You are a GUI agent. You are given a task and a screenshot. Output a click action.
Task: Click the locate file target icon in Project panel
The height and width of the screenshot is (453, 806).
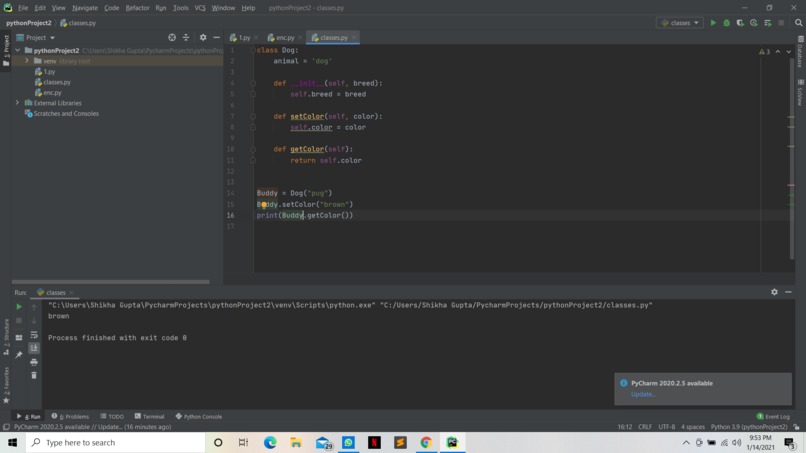pyautogui.click(x=172, y=38)
